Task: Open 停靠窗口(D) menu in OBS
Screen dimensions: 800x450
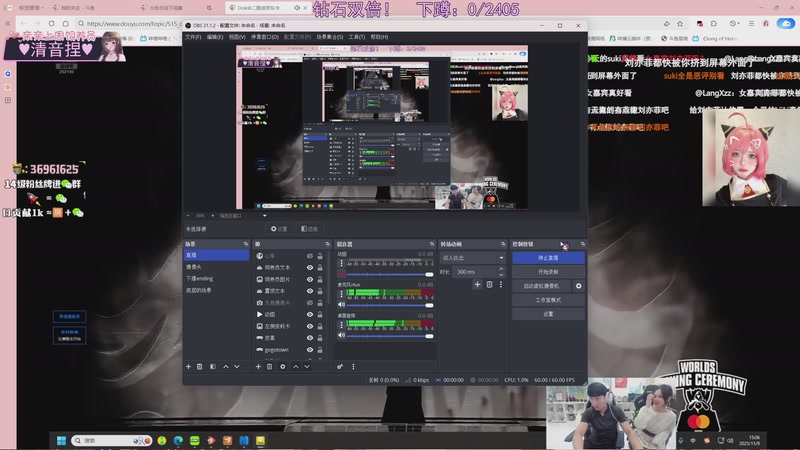Action: [x=264, y=37]
